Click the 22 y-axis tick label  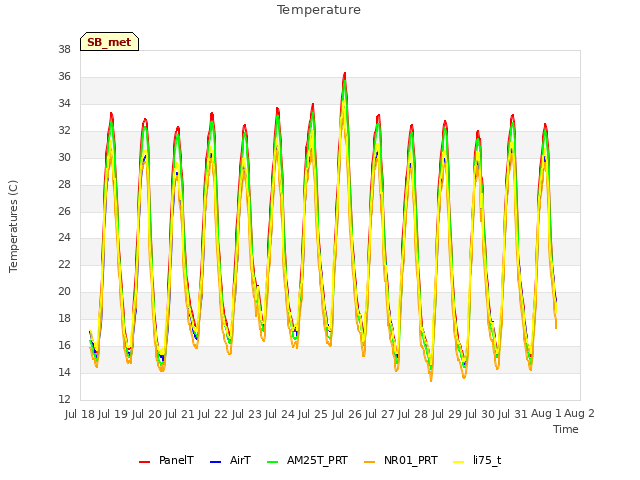pyautogui.click(x=64, y=264)
